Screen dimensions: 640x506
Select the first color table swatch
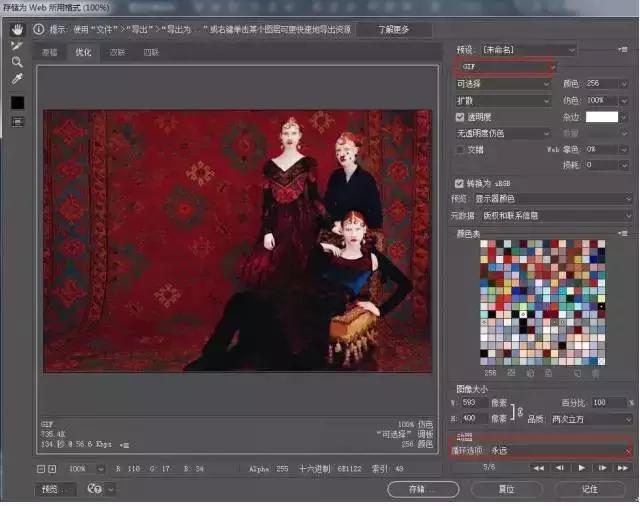click(x=484, y=244)
